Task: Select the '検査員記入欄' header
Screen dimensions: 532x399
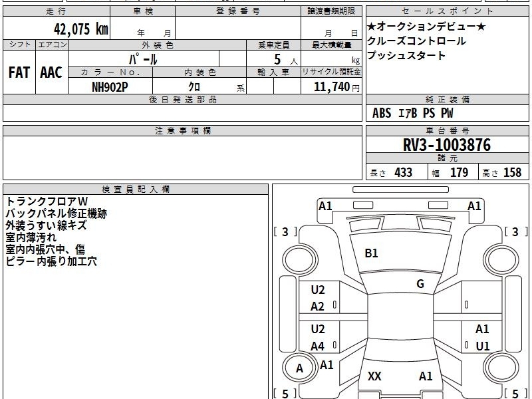Action: pyautogui.click(x=136, y=190)
